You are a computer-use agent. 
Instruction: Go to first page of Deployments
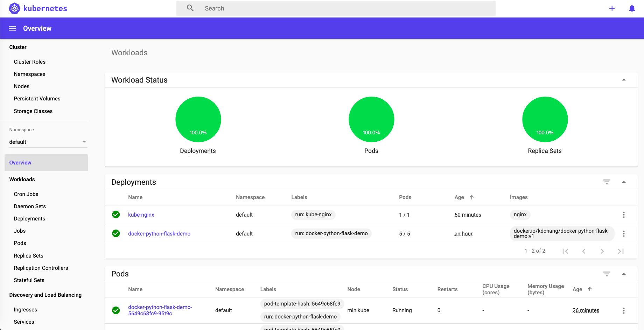click(x=565, y=251)
